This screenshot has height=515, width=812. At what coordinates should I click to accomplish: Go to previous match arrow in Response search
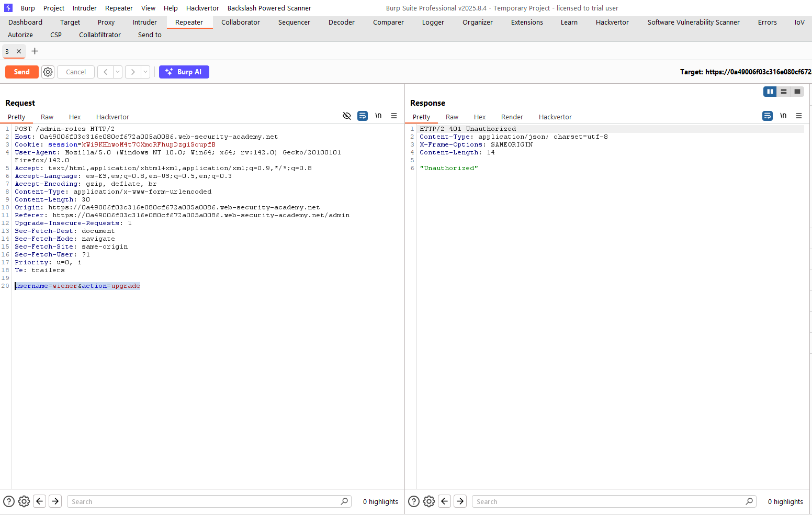tap(445, 501)
